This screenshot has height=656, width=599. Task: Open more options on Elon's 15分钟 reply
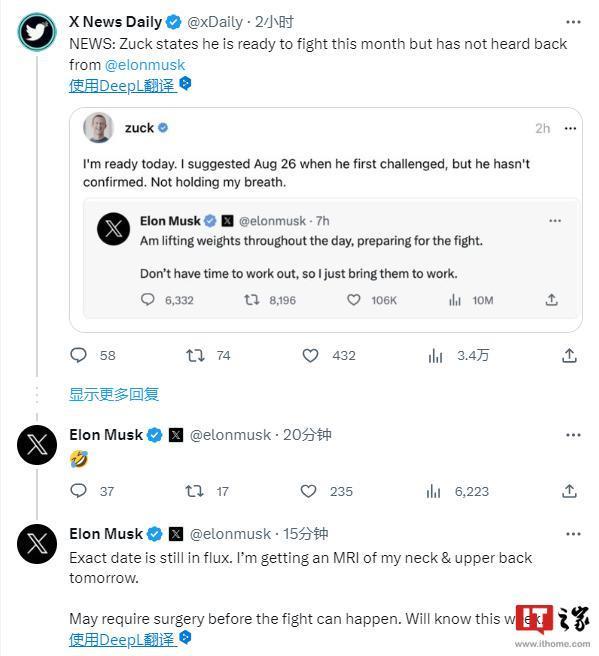573,534
